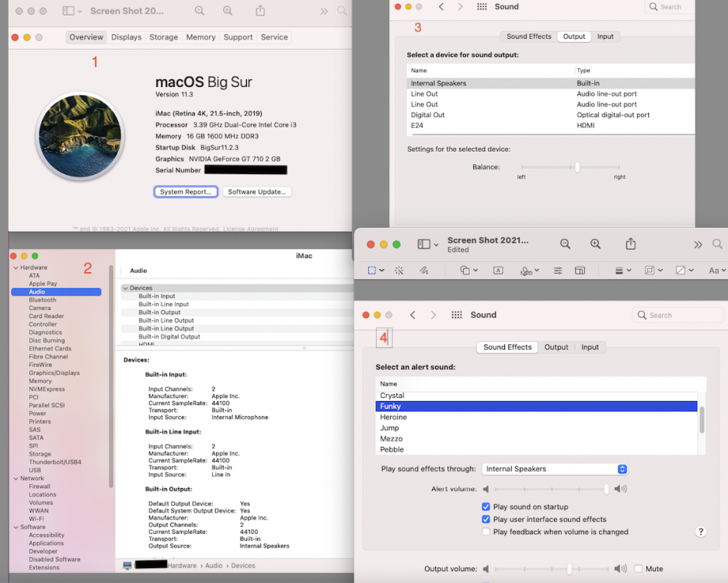Viewport: 728px width, 583px height.
Task: Open sidebar view dropdown in Screen Shot 2021 window
Action: [x=427, y=244]
